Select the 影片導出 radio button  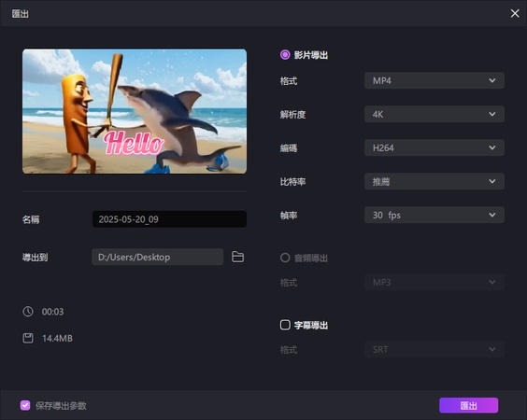(285, 55)
